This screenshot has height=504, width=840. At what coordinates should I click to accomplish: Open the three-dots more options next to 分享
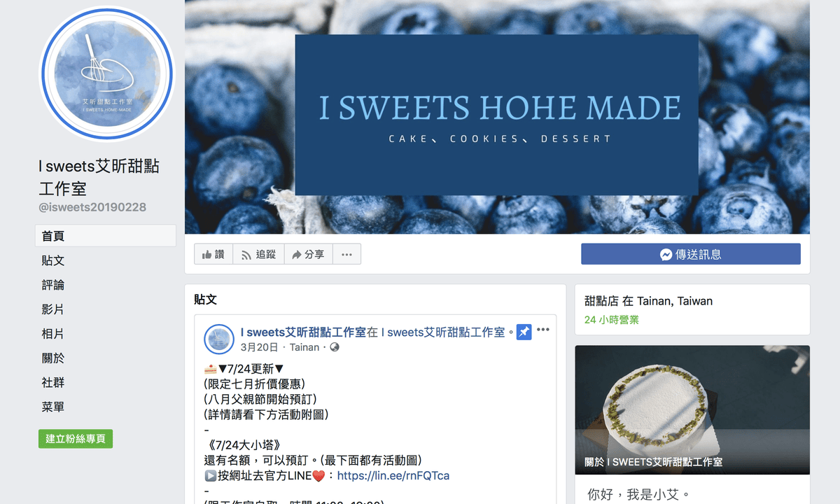pyautogui.click(x=346, y=254)
